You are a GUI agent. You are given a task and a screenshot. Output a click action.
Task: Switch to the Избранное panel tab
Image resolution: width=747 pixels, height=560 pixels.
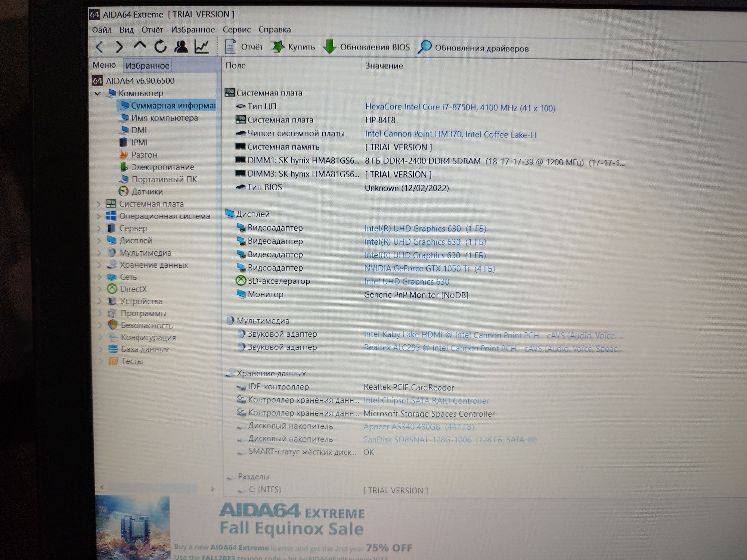pyautogui.click(x=147, y=66)
